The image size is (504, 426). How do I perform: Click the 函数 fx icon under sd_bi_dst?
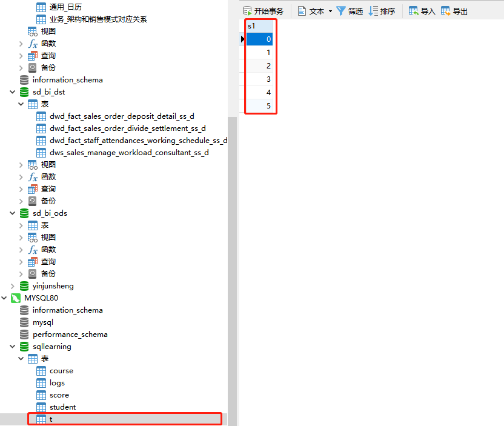point(33,177)
